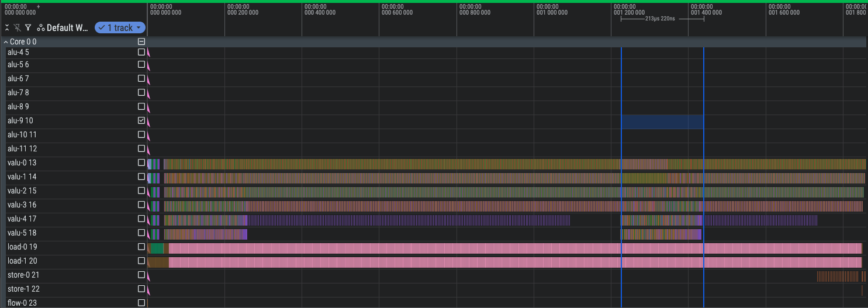Click the workspace nodes icon

[x=40, y=27]
